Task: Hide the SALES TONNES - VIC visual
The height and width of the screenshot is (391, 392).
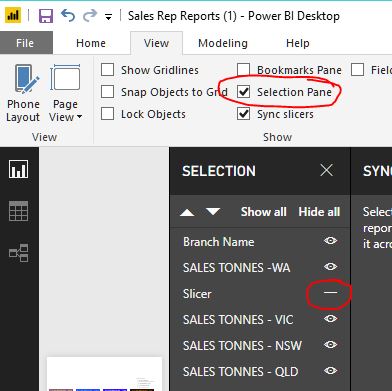Action: click(330, 319)
